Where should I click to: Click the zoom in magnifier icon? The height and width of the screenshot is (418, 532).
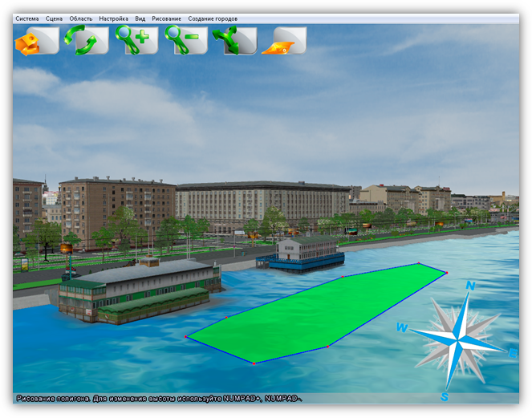tap(136, 40)
